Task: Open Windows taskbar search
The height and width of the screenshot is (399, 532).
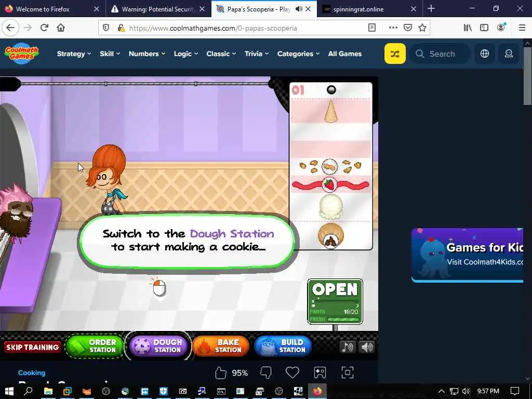Action: click(29, 391)
